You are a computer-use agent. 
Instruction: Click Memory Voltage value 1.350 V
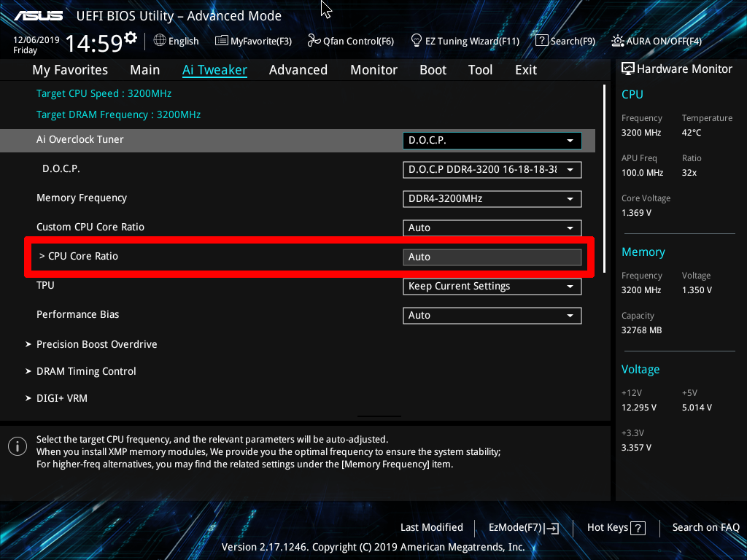tap(697, 290)
